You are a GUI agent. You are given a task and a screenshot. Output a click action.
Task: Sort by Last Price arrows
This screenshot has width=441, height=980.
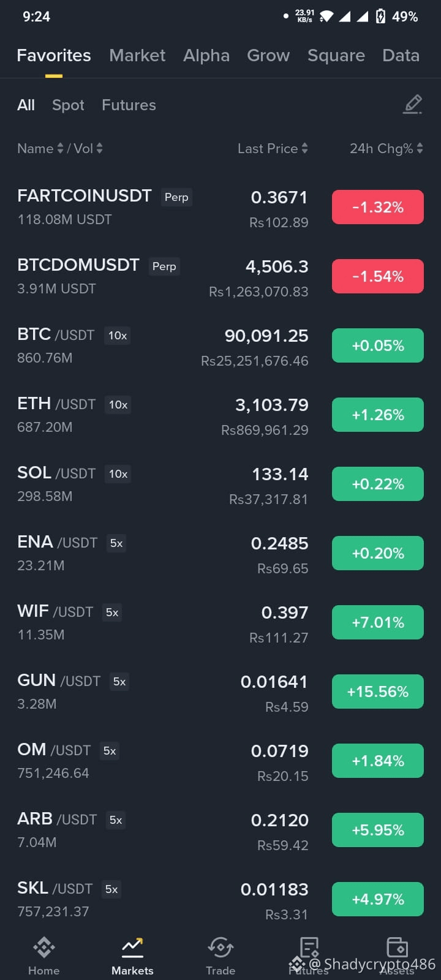304,148
